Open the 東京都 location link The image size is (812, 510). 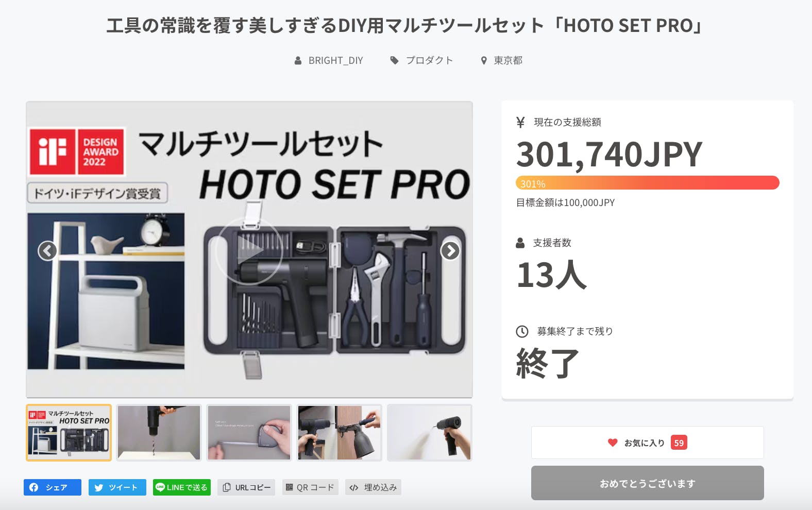coord(502,60)
